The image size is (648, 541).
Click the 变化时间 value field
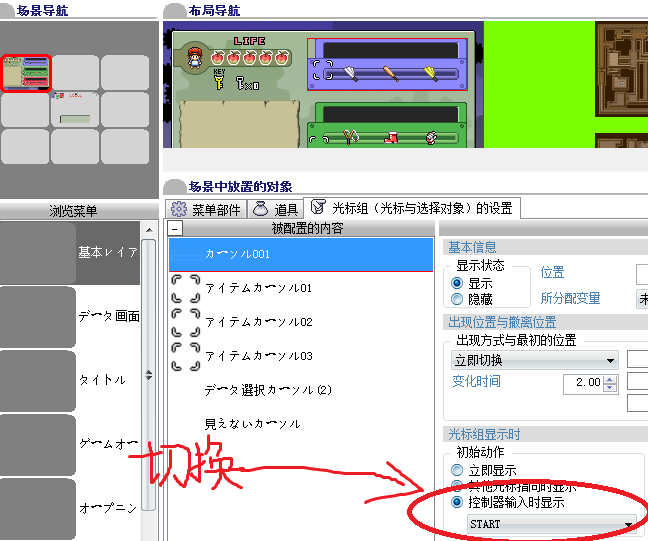583,383
